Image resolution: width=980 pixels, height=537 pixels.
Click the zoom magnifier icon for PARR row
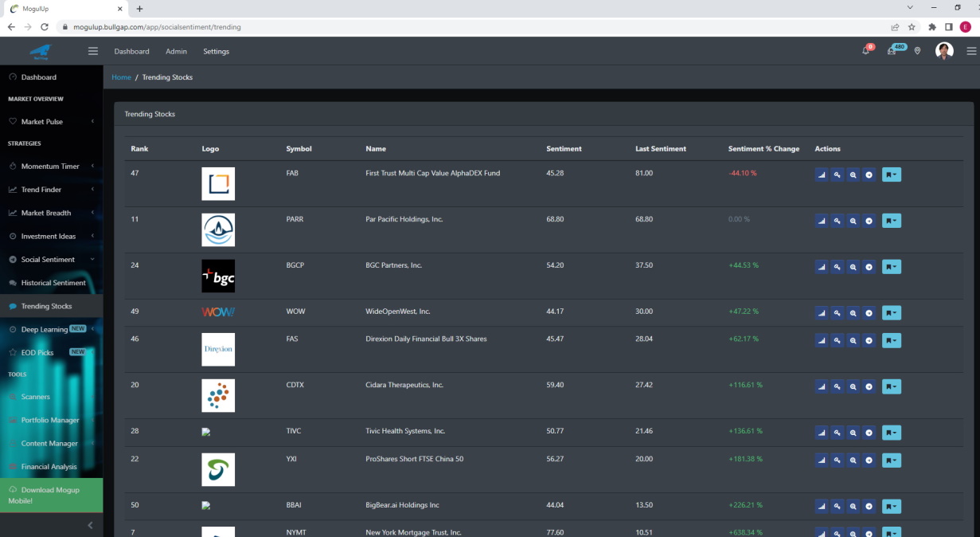tap(853, 221)
